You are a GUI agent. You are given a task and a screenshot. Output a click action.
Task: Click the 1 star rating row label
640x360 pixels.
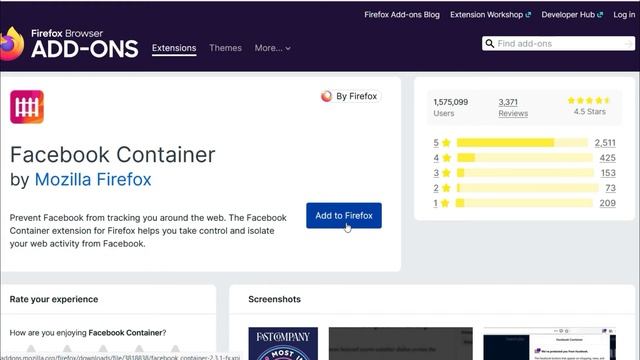click(441, 203)
